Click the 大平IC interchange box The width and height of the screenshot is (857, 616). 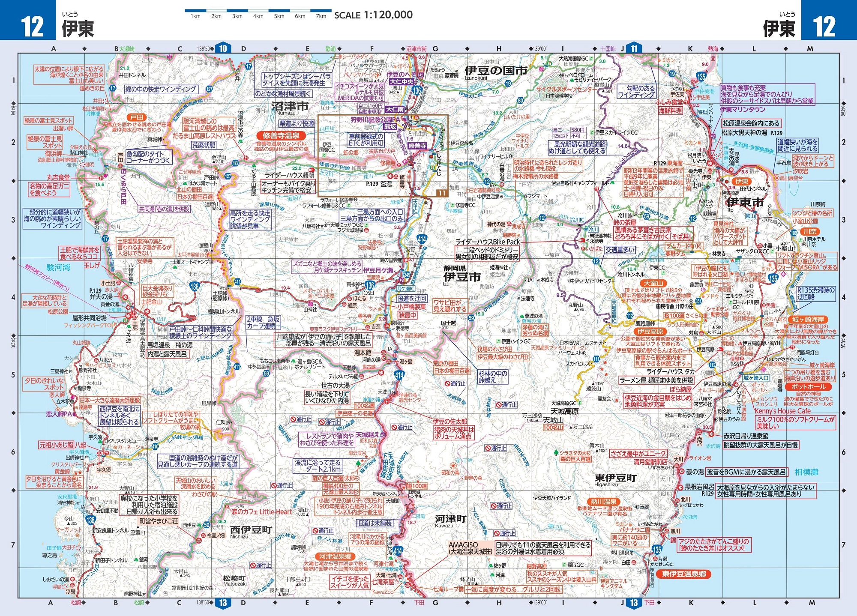pos(415,206)
